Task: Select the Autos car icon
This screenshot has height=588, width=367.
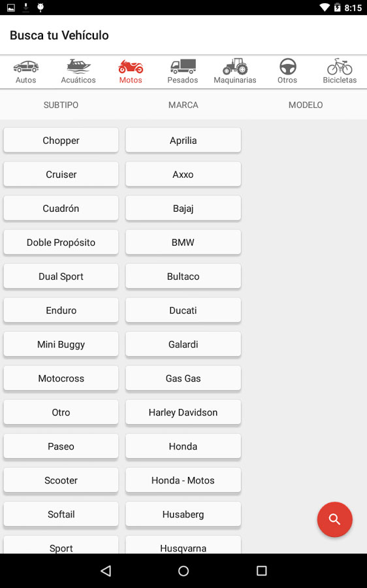Action: click(x=26, y=67)
